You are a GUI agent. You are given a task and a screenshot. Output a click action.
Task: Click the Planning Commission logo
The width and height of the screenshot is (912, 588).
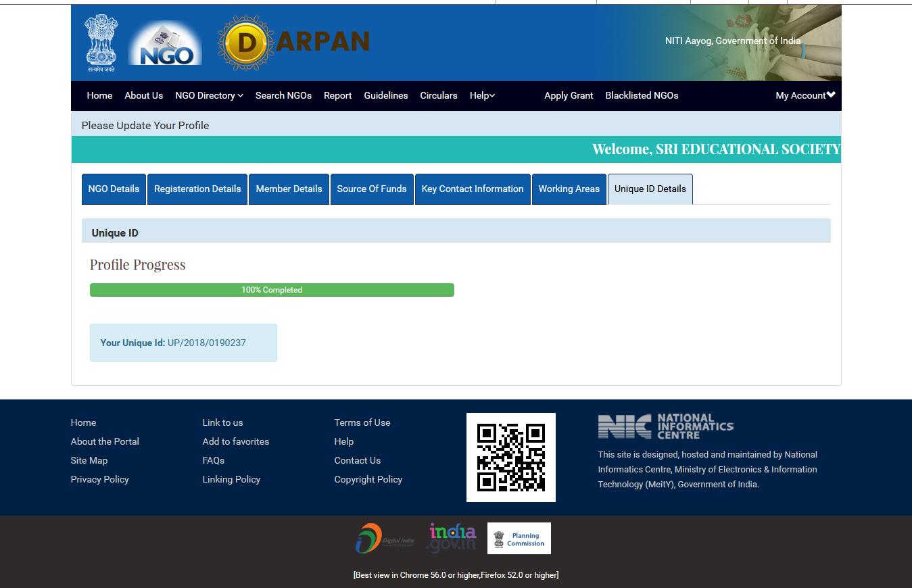[519, 539]
